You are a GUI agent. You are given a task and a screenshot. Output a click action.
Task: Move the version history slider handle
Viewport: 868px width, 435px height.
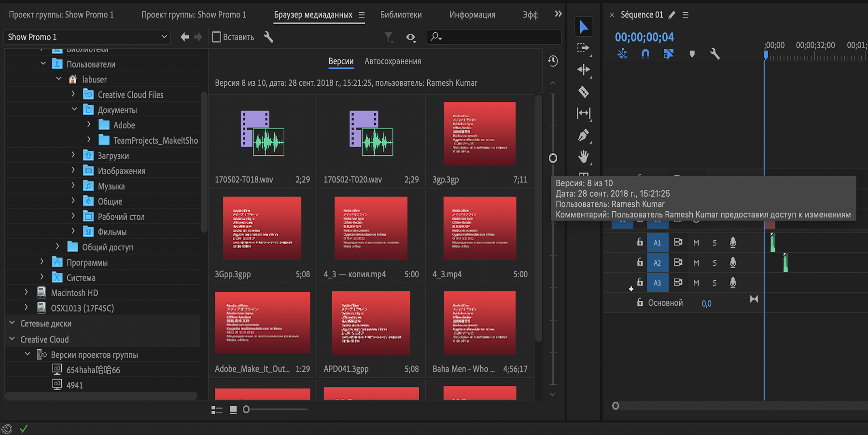[x=553, y=158]
